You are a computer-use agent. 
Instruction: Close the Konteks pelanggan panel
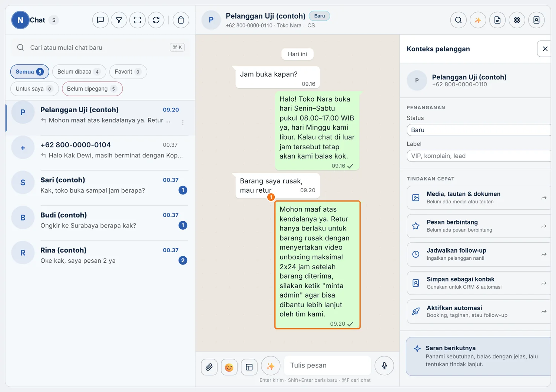coord(545,49)
